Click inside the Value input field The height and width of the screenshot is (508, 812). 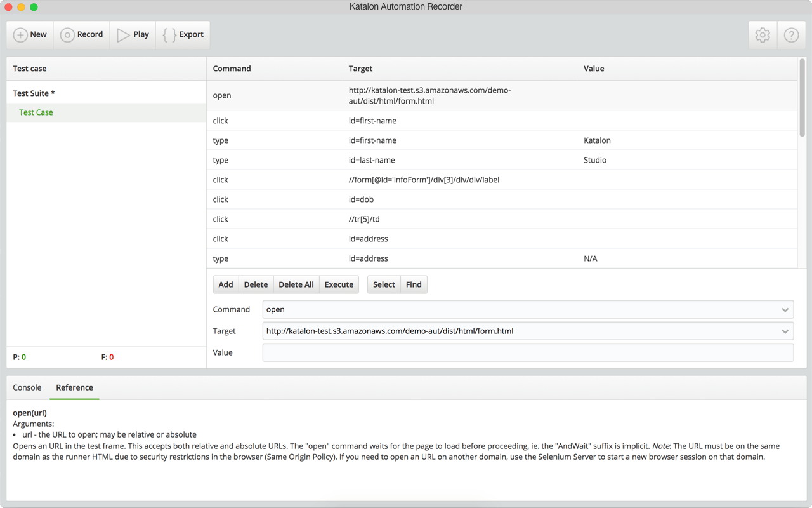pyautogui.click(x=528, y=352)
